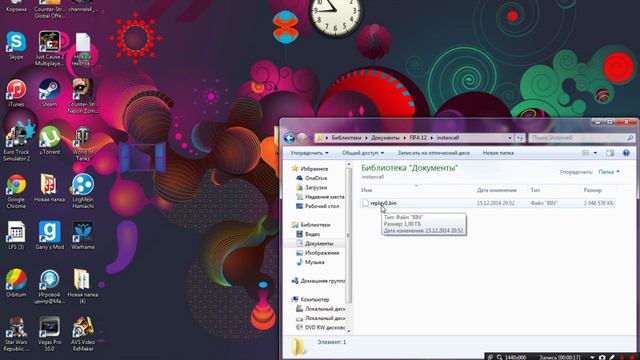The image size is (640, 360).
Task: Click the change view icon in Explorer toolbar
Action: tap(585, 153)
